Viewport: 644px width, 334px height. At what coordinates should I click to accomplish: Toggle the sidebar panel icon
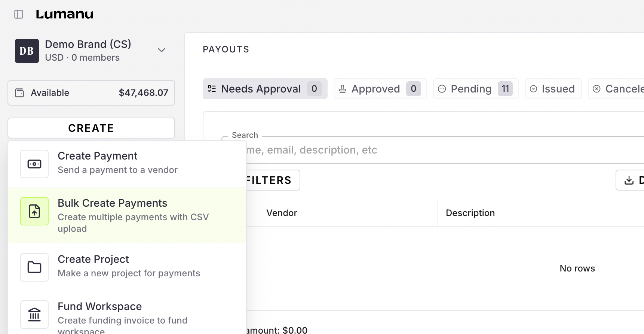tap(19, 14)
